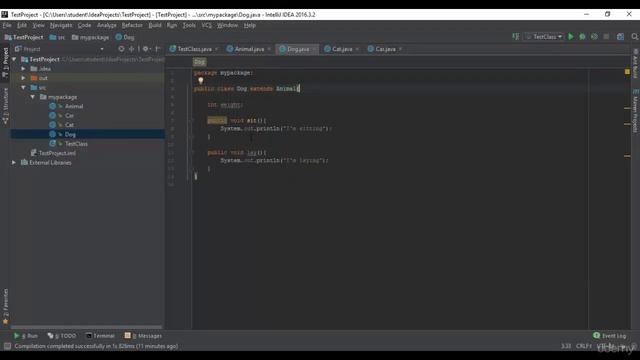
Task: Expand External Libraries node
Action: [14, 162]
